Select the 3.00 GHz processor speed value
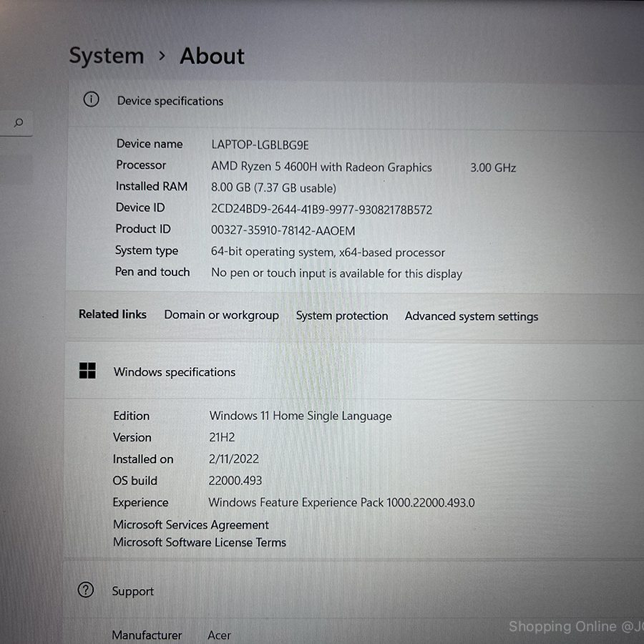 point(493,167)
